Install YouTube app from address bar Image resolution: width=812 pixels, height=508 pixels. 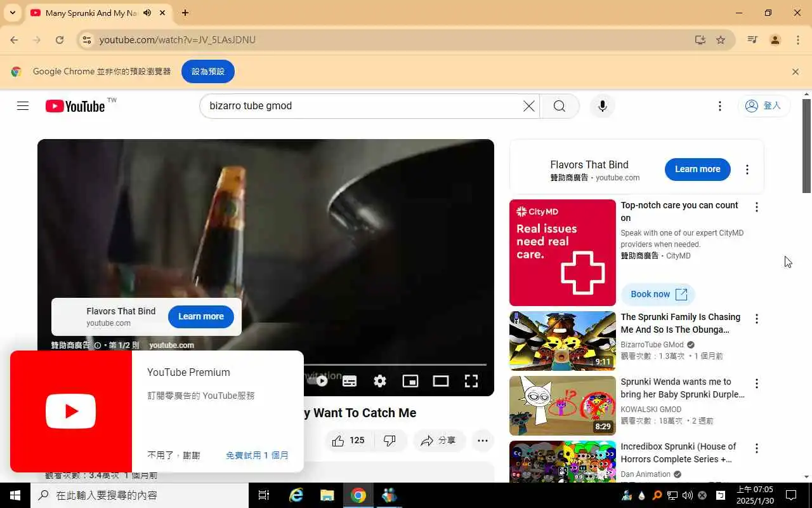point(700,40)
